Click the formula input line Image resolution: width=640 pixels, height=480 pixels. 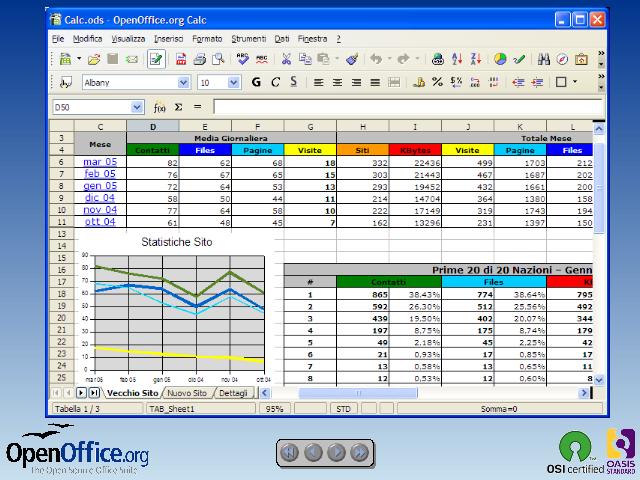click(400, 107)
